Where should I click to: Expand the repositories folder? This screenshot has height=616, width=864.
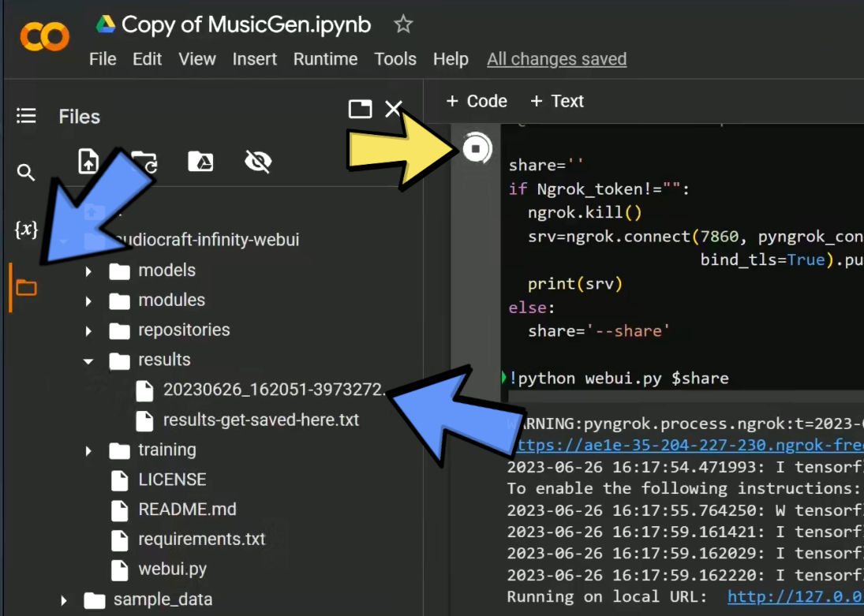88,330
